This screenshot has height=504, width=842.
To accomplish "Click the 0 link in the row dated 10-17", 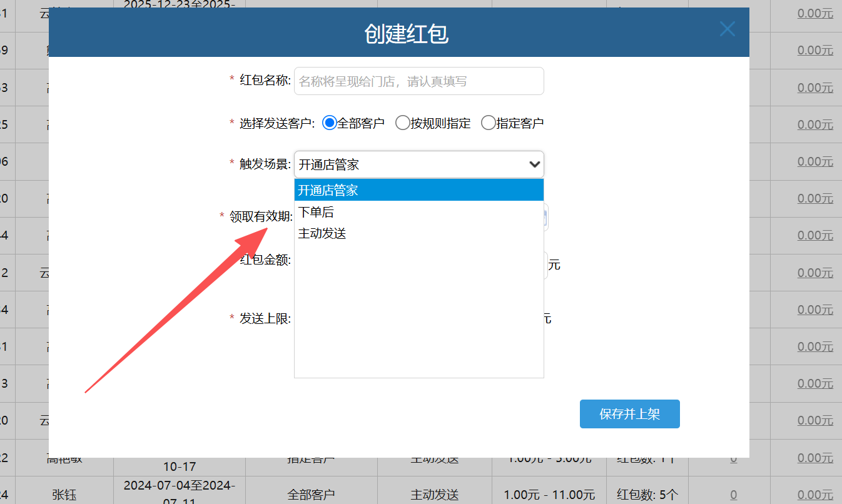I will (733, 459).
